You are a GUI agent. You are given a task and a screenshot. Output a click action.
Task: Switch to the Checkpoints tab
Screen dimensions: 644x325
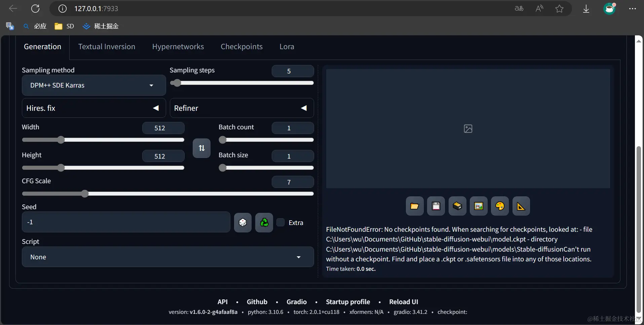[241, 47]
